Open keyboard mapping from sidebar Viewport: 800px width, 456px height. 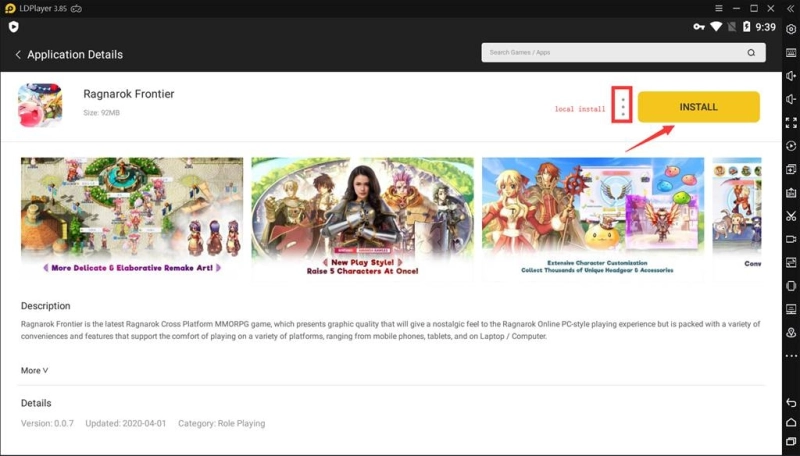point(791,52)
